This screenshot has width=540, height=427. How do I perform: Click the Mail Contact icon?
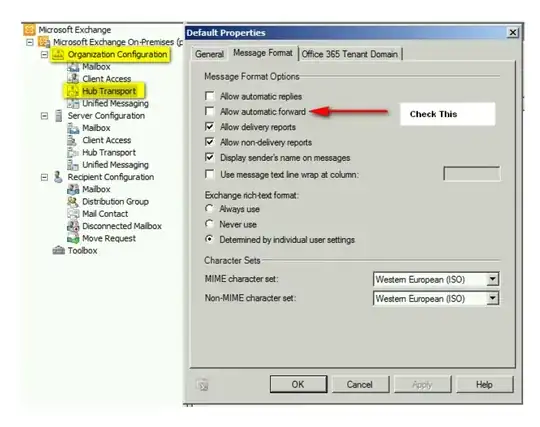click(x=73, y=214)
